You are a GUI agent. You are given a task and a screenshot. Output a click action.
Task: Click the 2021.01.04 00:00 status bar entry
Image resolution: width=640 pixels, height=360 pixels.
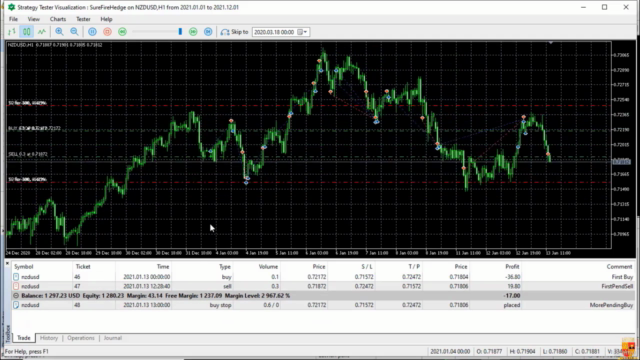(x=450, y=351)
